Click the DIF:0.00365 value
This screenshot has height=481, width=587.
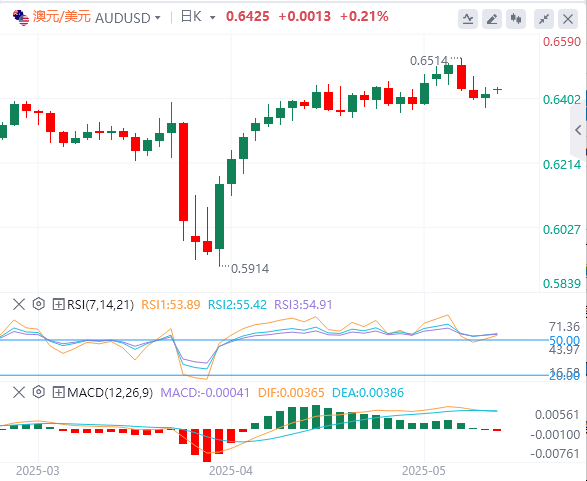[x=291, y=393]
